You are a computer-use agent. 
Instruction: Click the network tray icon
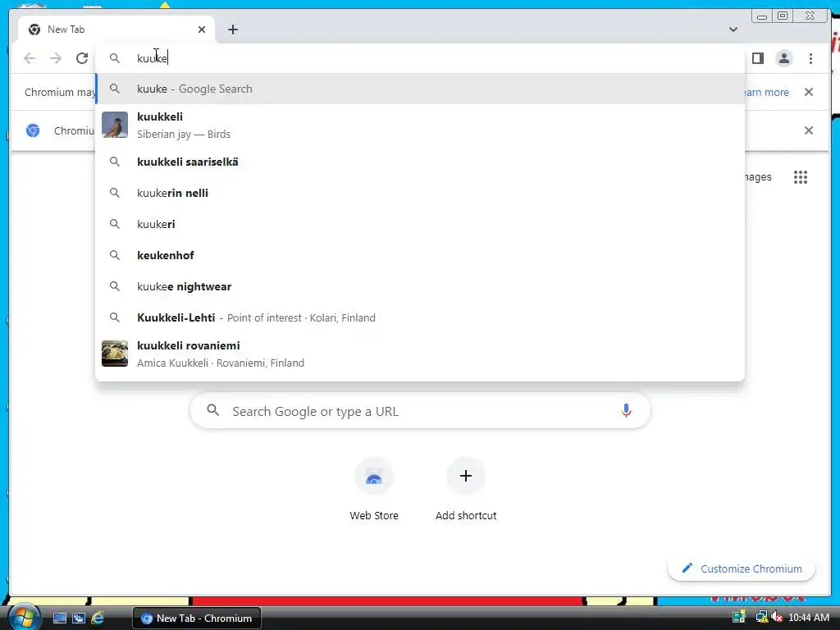(x=761, y=618)
